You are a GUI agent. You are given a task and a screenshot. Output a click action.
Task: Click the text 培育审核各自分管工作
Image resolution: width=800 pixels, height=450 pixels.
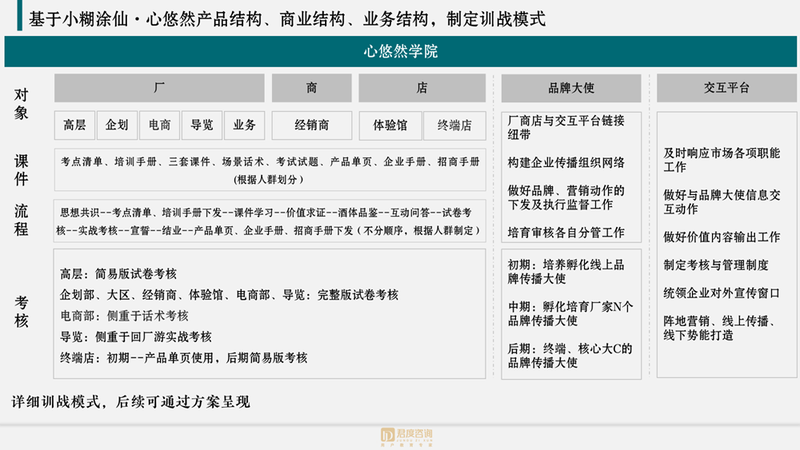[566, 233]
